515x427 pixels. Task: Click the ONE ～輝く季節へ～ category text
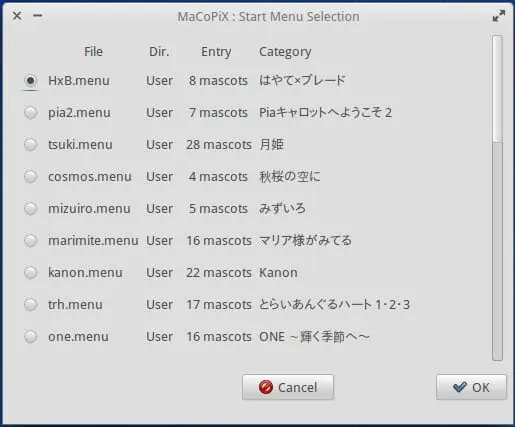coord(314,337)
